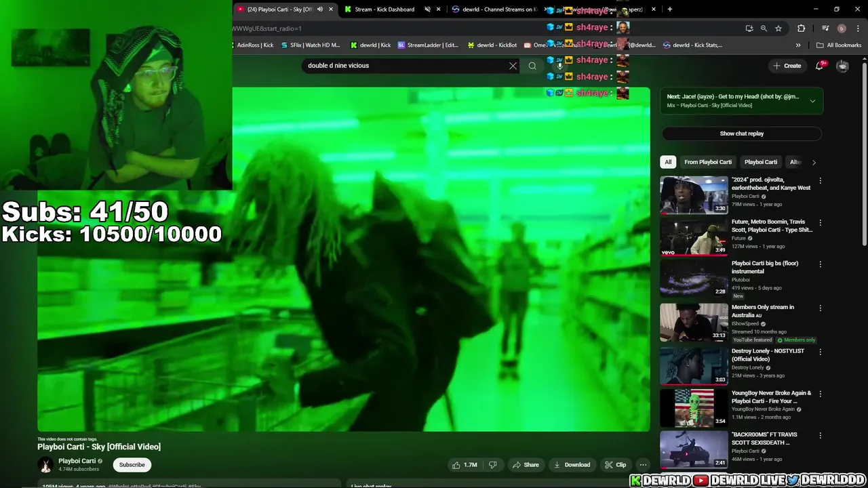
Task: Open the YouTube account avatar menu
Action: point(842,66)
